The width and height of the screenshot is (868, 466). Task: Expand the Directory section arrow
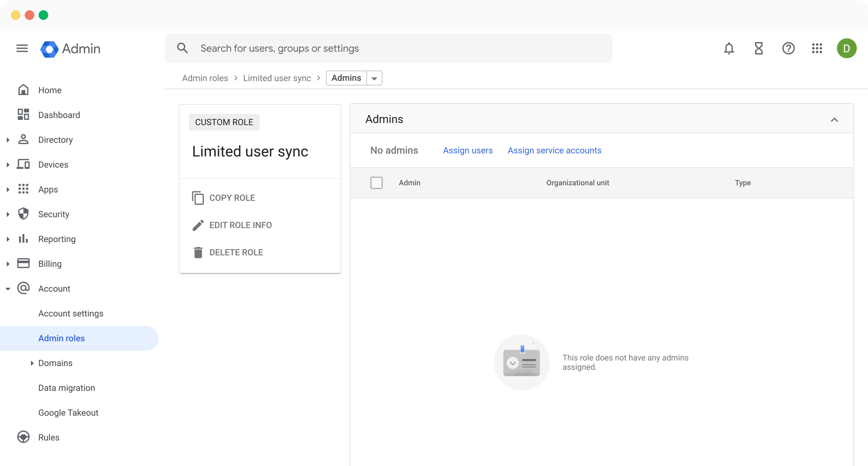(8, 140)
